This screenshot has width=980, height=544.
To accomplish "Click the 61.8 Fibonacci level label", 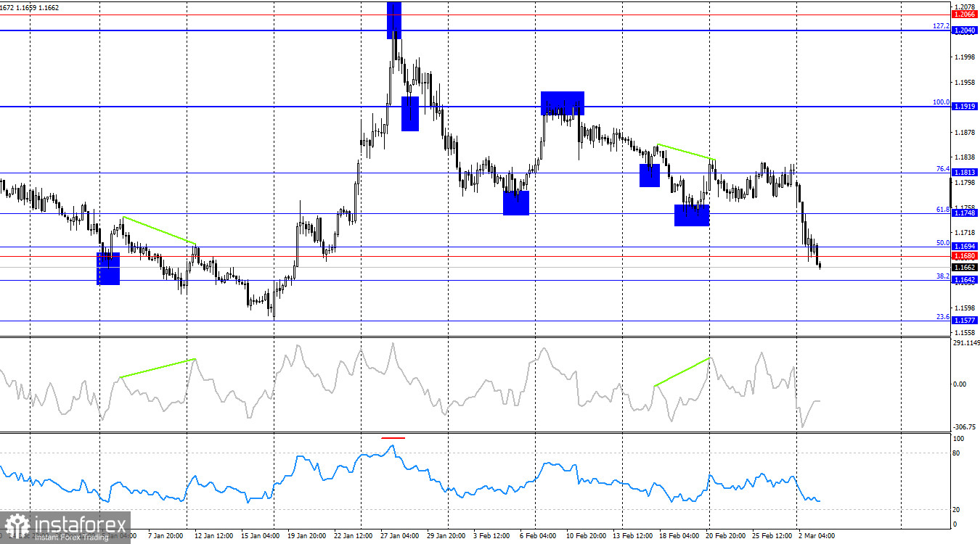I will (x=943, y=209).
